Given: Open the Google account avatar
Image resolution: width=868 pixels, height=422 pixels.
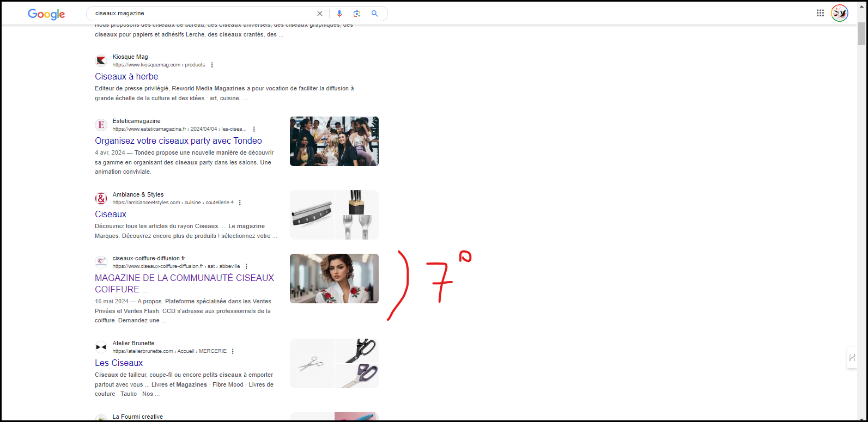Looking at the screenshot, I should click(839, 13).
